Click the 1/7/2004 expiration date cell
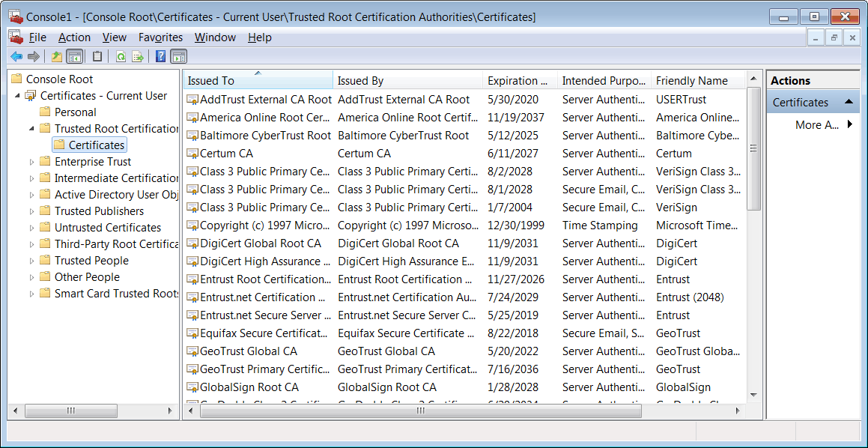The image size is (868, 448). (x=510, y=208)
